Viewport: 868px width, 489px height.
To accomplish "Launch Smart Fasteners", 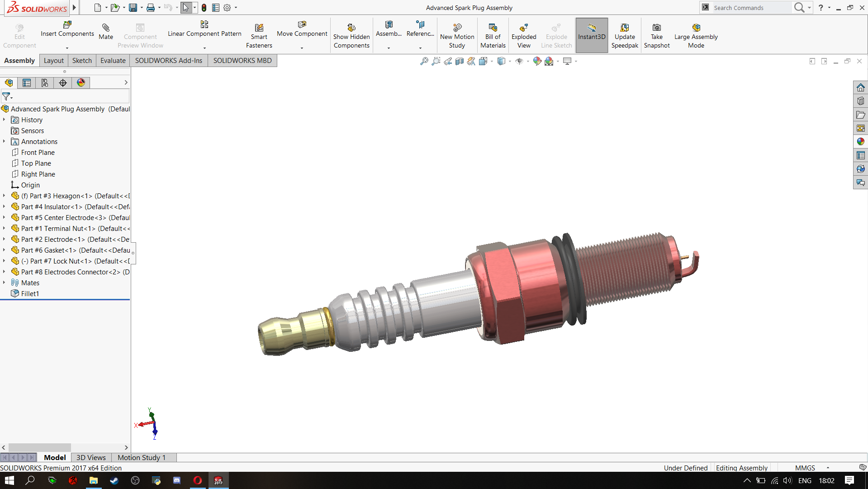I will tap(259, 36).
